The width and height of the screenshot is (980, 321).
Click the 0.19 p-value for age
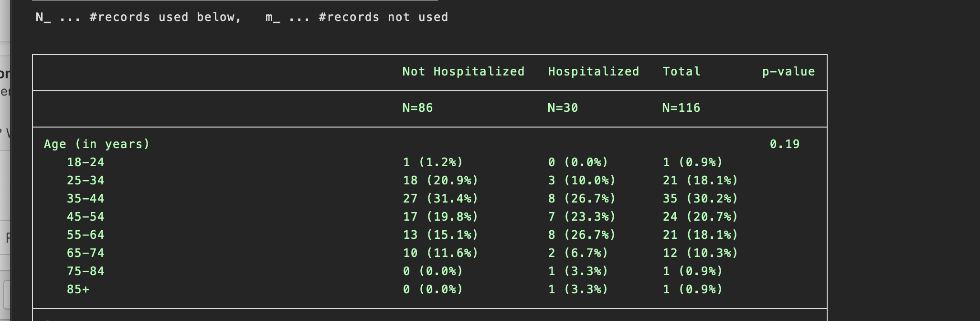pyautogui.click(x=785, y=144)
